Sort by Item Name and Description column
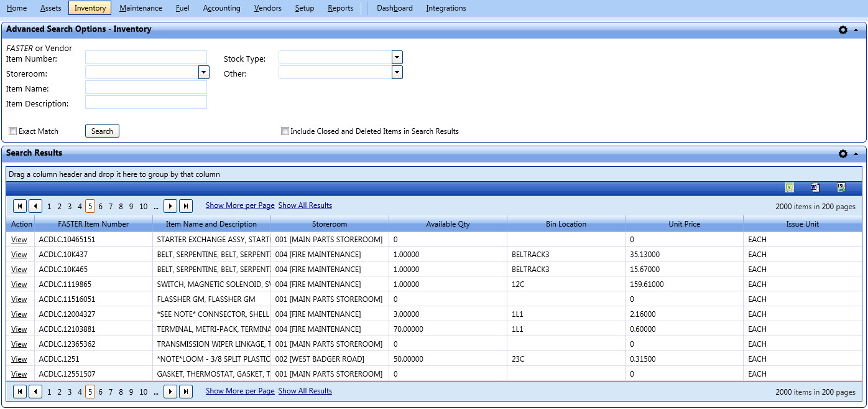Screen dimensions: 868x409 tap(211, 224)
